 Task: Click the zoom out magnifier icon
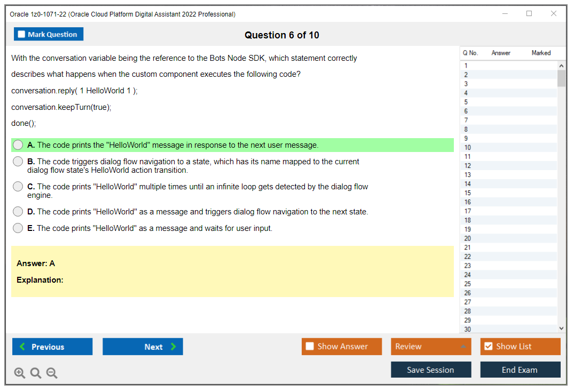coord(52,373)
